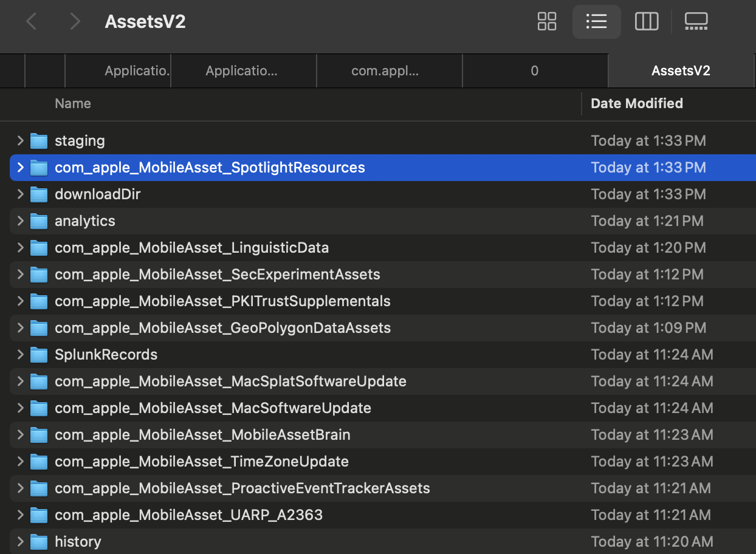Screen dimensions: 756x554
Task: Expand the SplunkRecords folder chevron
Action: click(21, 355)
